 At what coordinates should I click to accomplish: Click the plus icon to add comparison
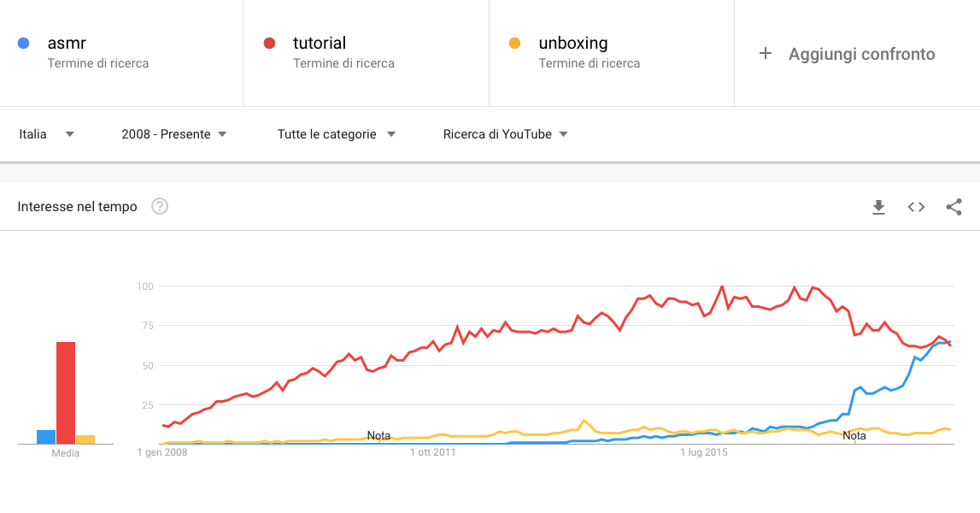pos(765,54)
